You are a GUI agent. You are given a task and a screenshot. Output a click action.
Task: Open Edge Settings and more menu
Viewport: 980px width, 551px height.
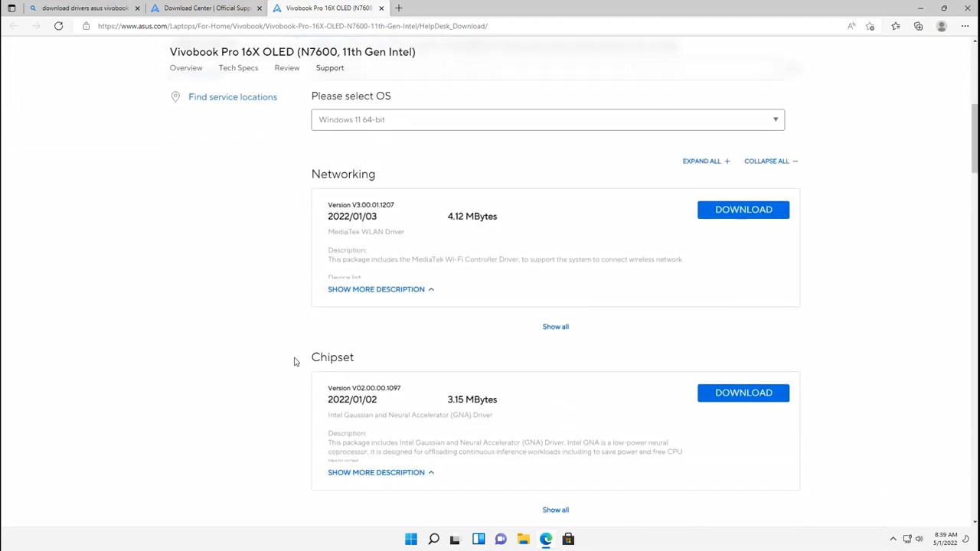[x=965, y=26]
